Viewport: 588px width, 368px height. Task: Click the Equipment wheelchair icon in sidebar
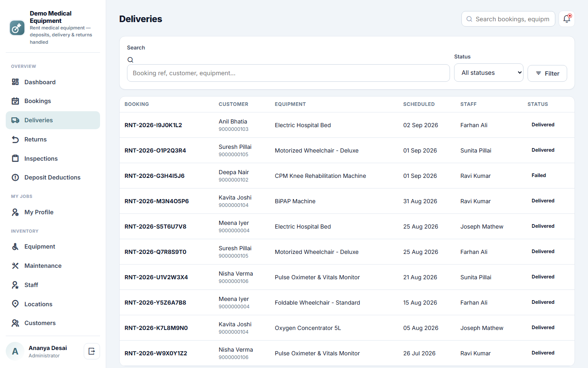[15, 247]
